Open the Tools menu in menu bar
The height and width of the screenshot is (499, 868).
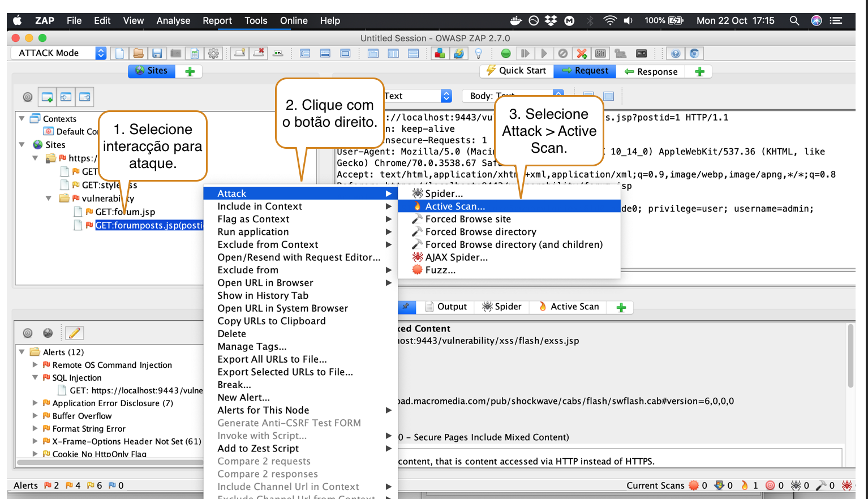pos(256,20)
